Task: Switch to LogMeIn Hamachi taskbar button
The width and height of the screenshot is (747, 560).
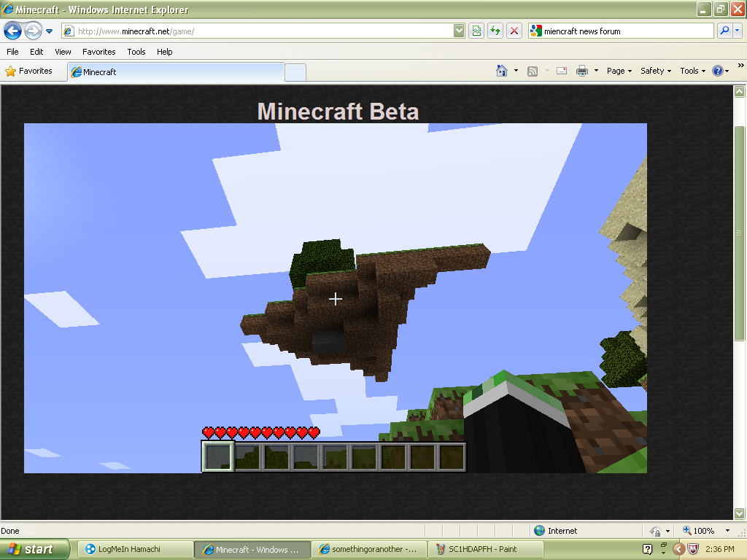Action: coord(135,550)
